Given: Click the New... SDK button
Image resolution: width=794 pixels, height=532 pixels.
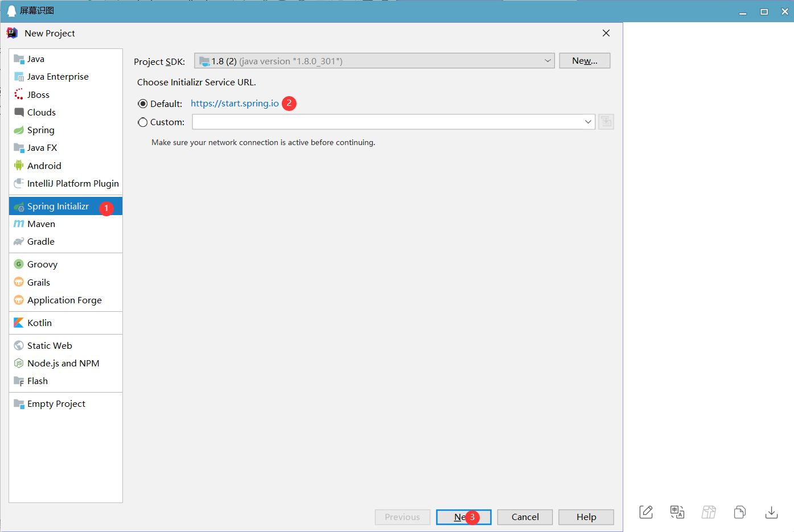Looking at the screenshot, I should [x=585, y=60].
